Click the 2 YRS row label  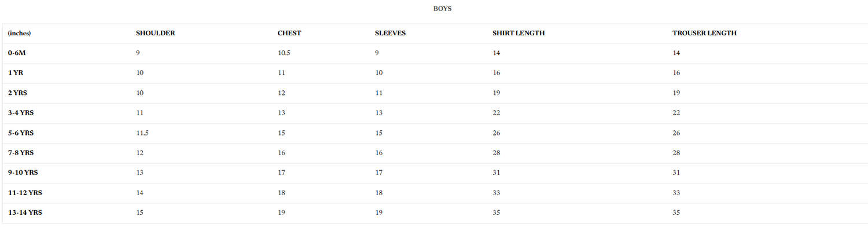pyautogui.click(x=17, y=93)
